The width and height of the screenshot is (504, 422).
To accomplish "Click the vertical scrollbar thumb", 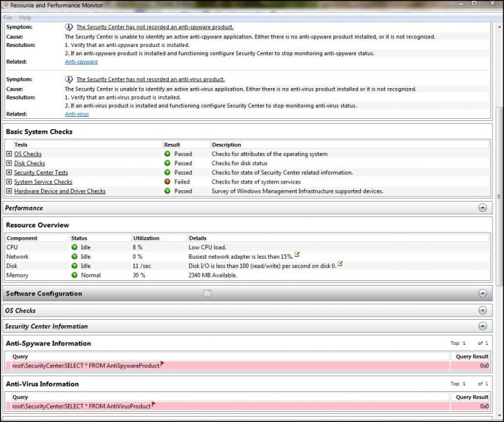I will coord(499,196).
